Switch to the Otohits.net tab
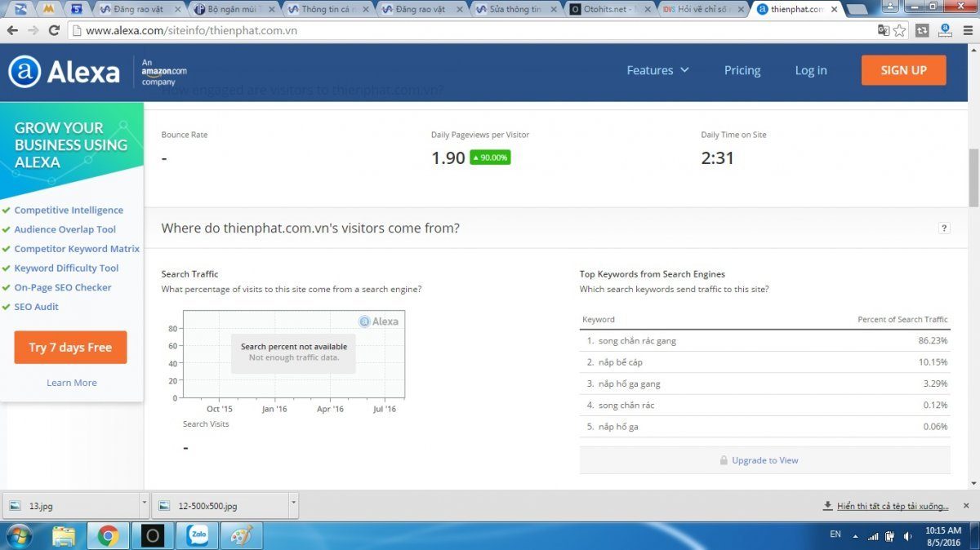 (609, 9)
